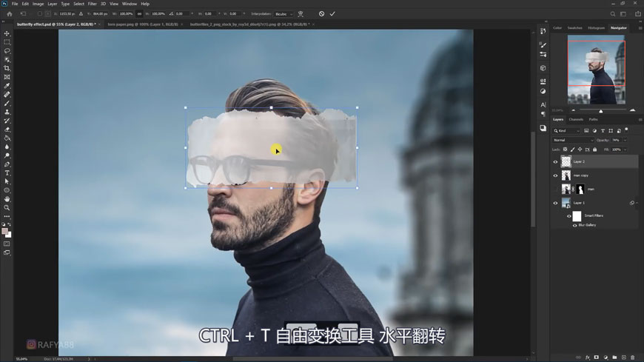The image size is (644, 362).
Task: Click the foreground color swatch
Action: click(5, 231)
